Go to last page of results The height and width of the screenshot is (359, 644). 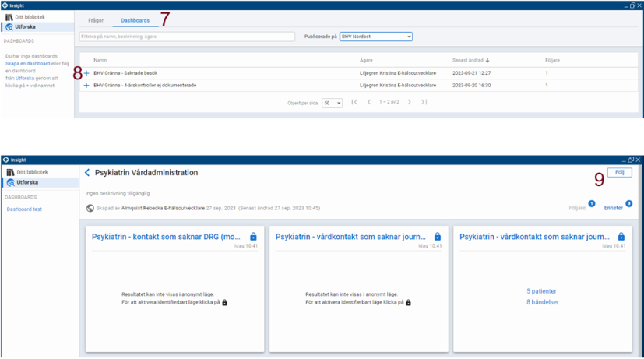click(x=424, y=102)
